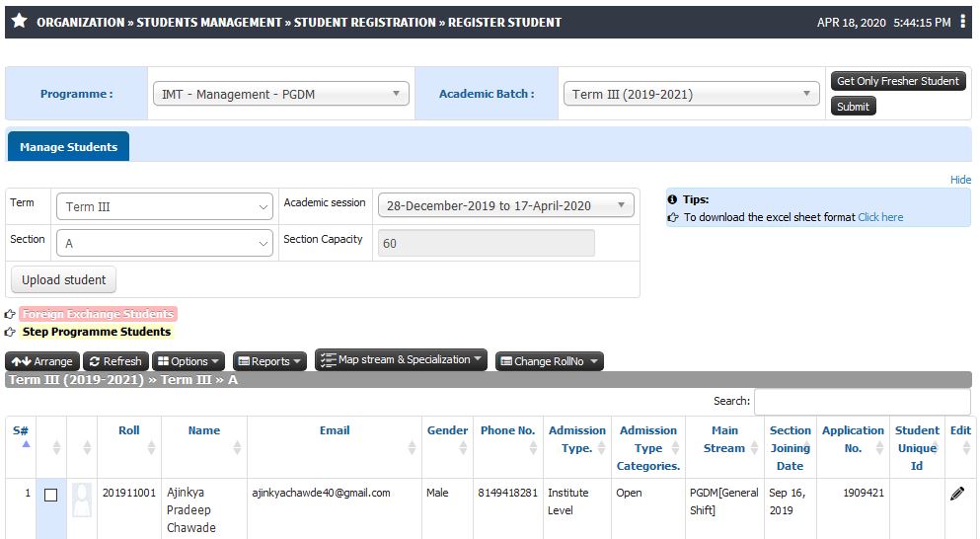Image resolution: width=980 pixels, height=539 pixels.
Task: Click Ajinkya's student photo placeholder
Action: 82,500
